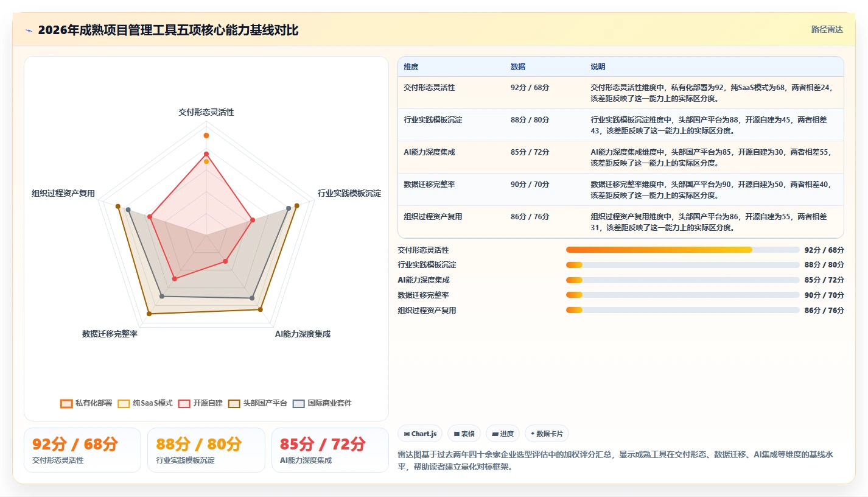Open the 88分 / 80分 data card
Viewport: 868px width, 497px height.
[x=206, y=450]
